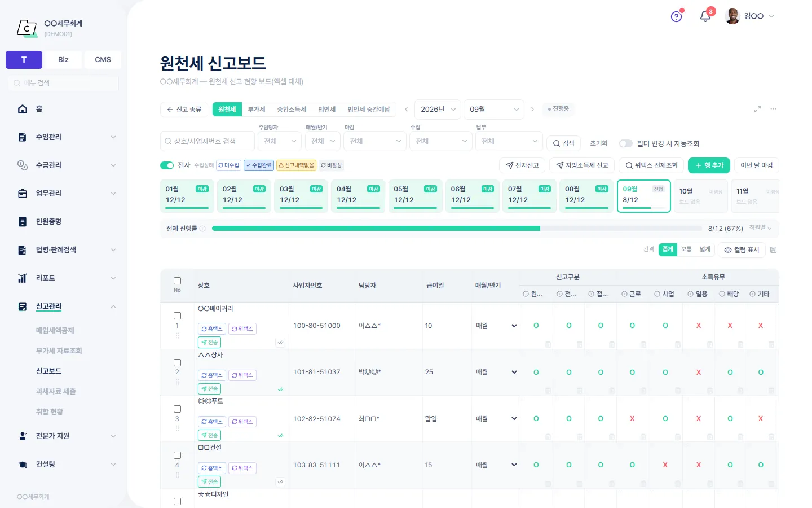
Task: Click the 이번 달 마감 button
Action: (756, 165)
